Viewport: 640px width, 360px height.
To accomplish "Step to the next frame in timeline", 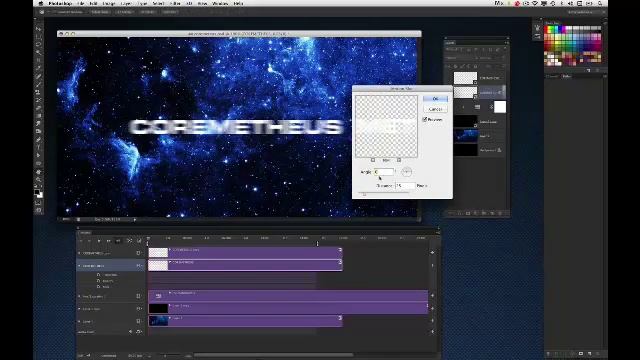I will point(108,241).
